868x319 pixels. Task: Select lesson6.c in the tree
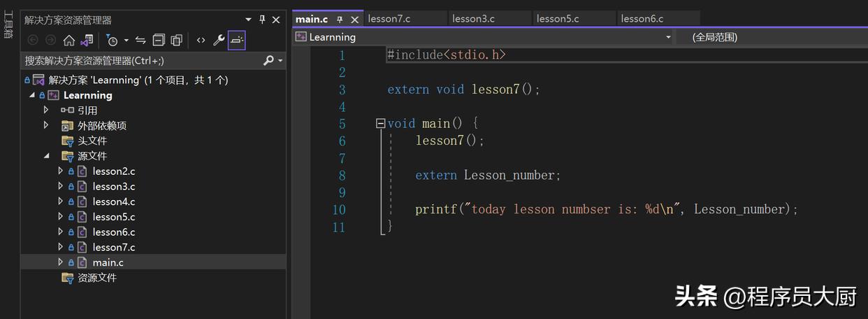114,232
